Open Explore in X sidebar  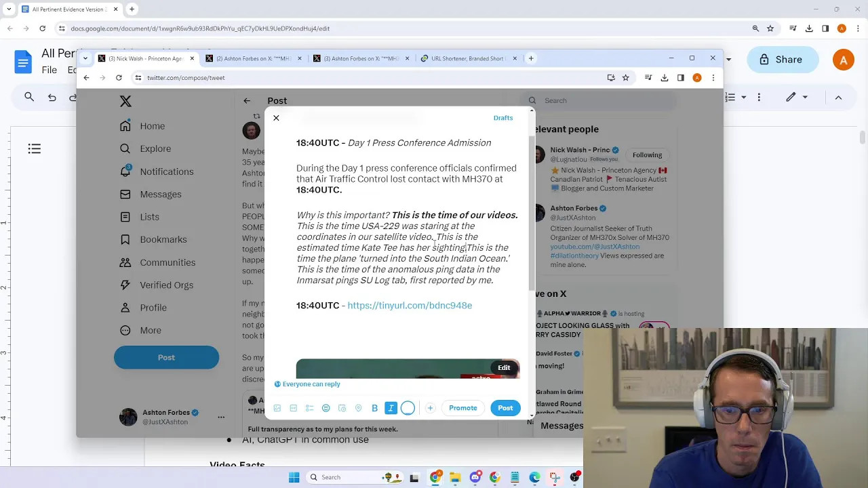pyautogui.click(x=146, y=148)
